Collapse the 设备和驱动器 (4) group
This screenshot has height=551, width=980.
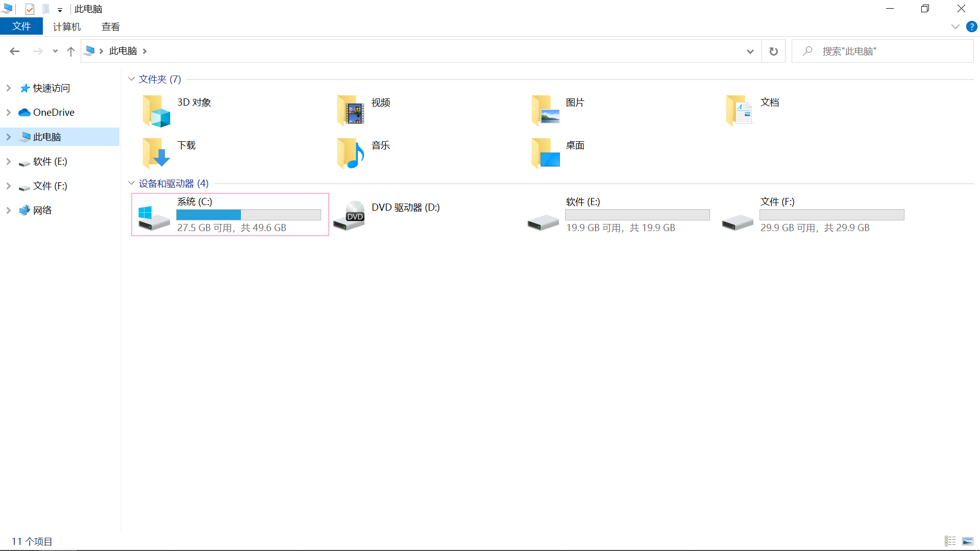point(131,183)
